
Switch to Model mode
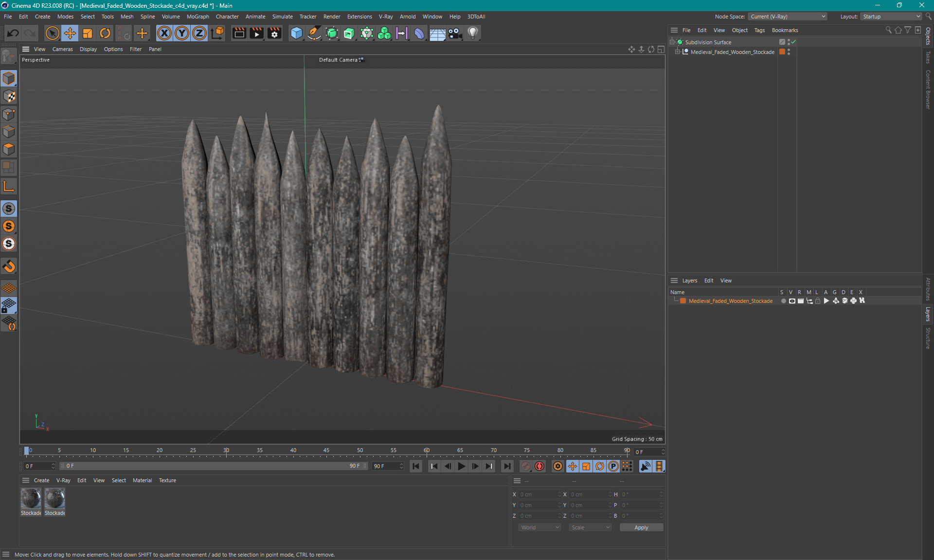(9, 78)
